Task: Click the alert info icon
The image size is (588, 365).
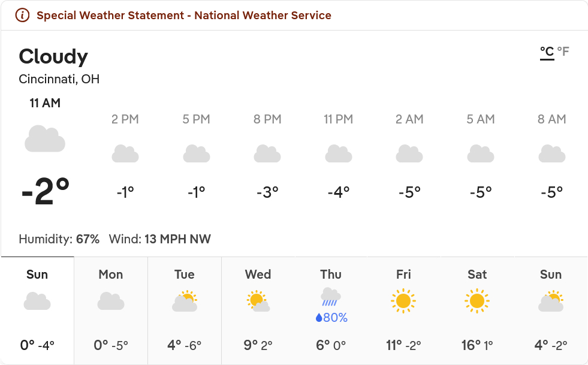Action: (22, 16)
